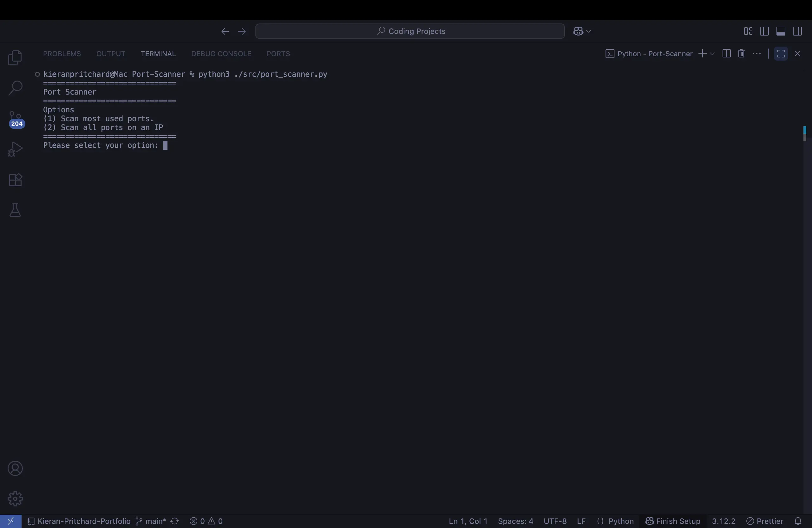Click Finish Setup in the status bar
The height and width of the screenshot is (528, 812).
pos(672,521)
